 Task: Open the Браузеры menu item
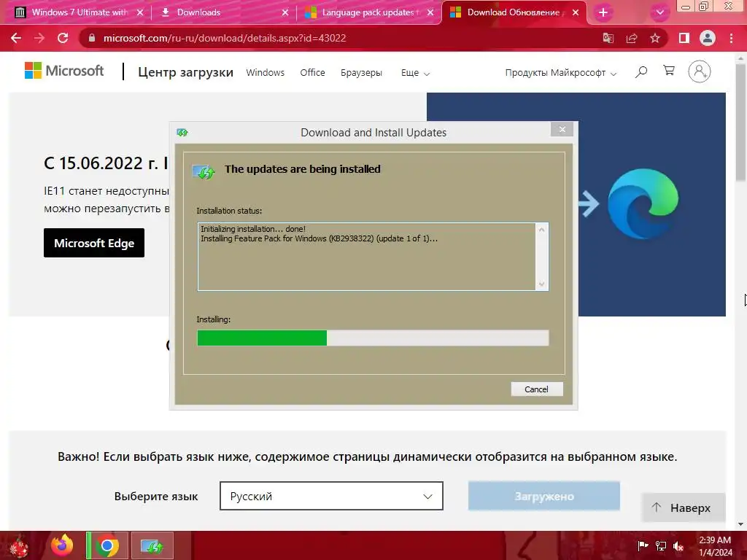point(361,72)
